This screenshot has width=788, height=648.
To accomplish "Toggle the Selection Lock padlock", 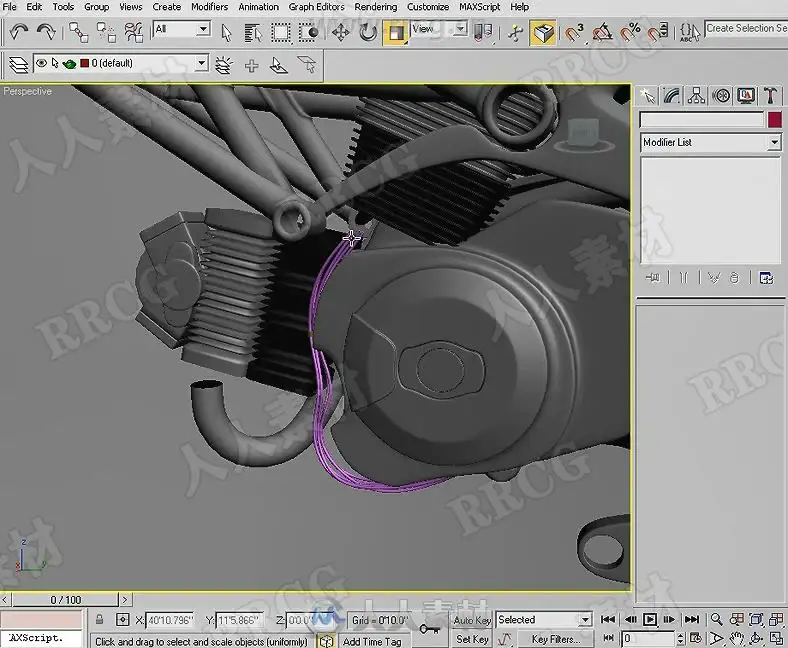I will (x=100, y=619).
